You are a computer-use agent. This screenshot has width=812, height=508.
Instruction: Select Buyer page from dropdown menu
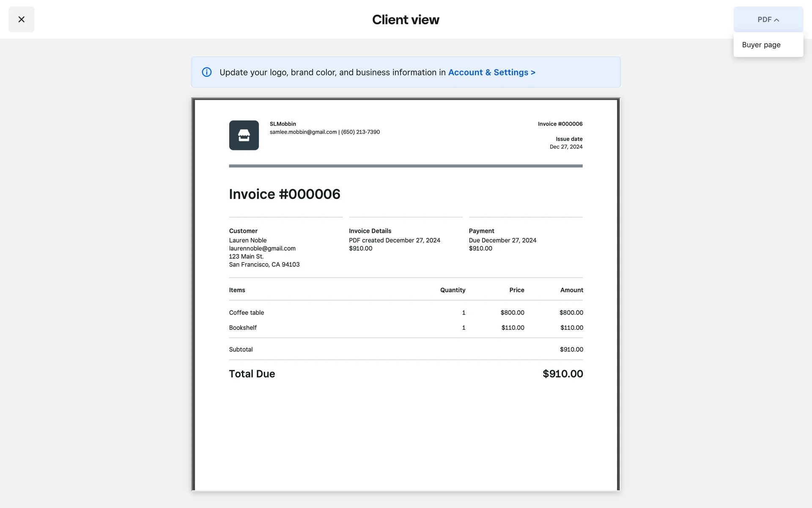[x=761, y=45]
